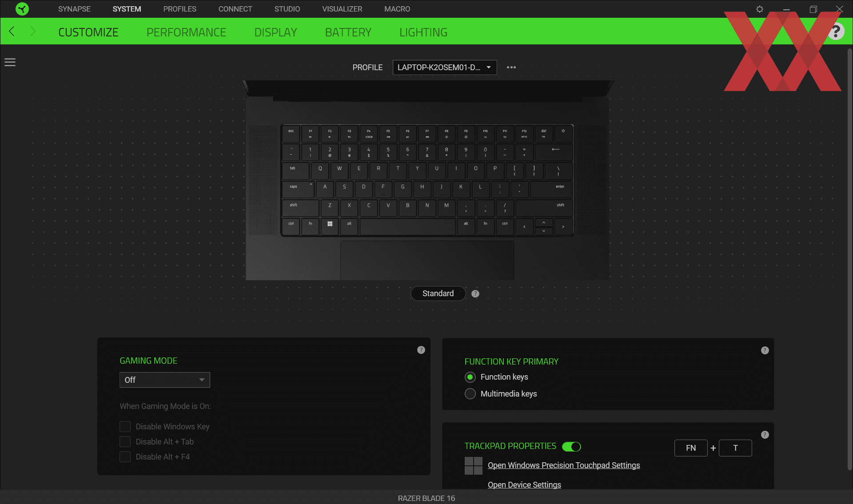Screen dimensions: 853x504
Task: Click the Connect module icon
Action: click(235, 9)
